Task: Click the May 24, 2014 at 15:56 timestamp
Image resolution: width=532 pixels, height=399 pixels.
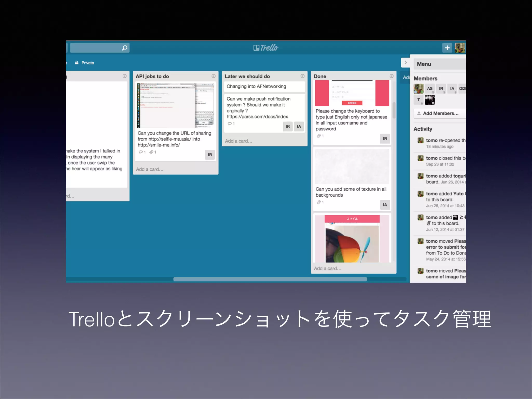Action: 446,259
